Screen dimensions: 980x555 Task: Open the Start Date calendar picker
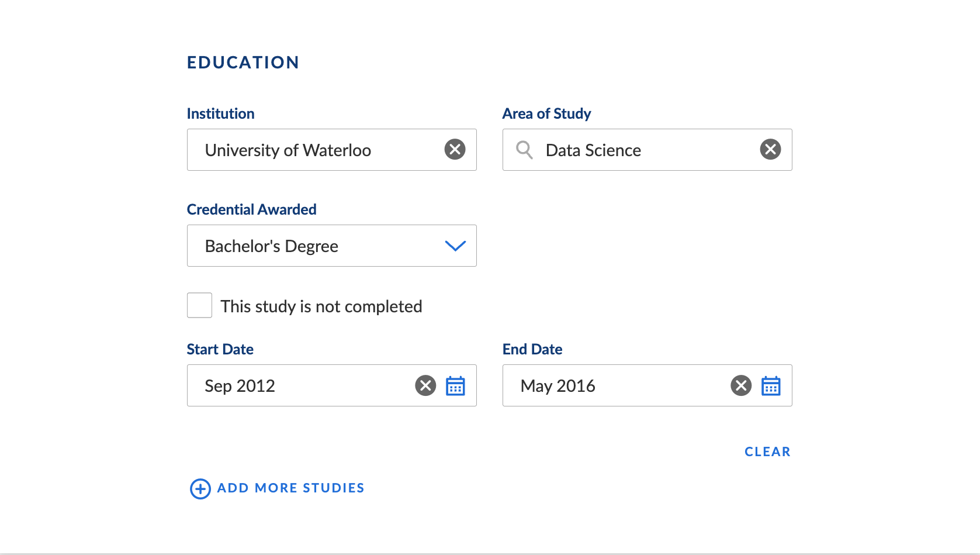click(455, 385)
